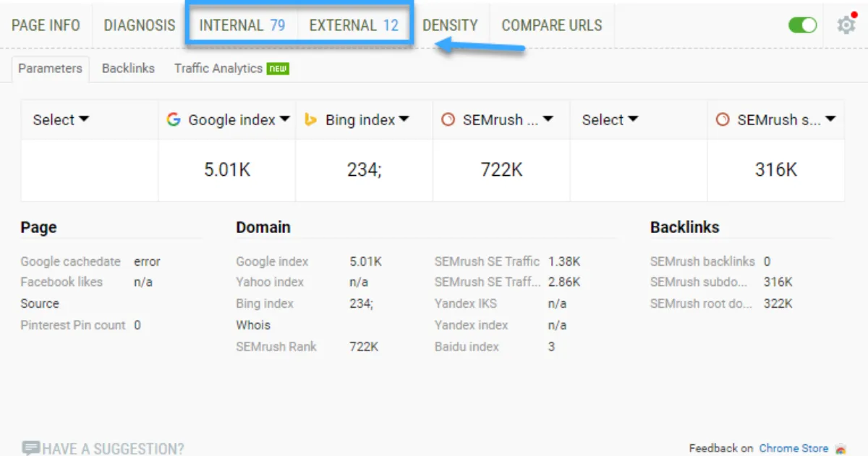Viewport: 868px width, 456px height.
Task: Click the 722K value in the table
Action: 502,170
